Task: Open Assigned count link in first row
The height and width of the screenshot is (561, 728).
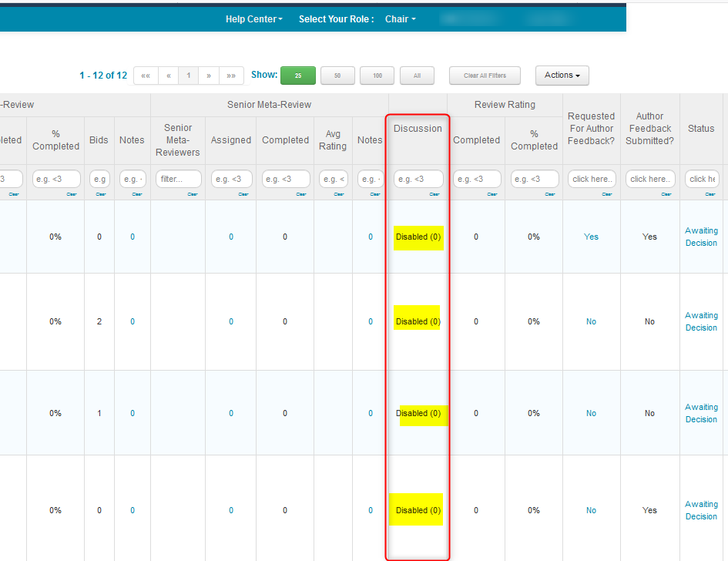Action: [x=231, y=237]
